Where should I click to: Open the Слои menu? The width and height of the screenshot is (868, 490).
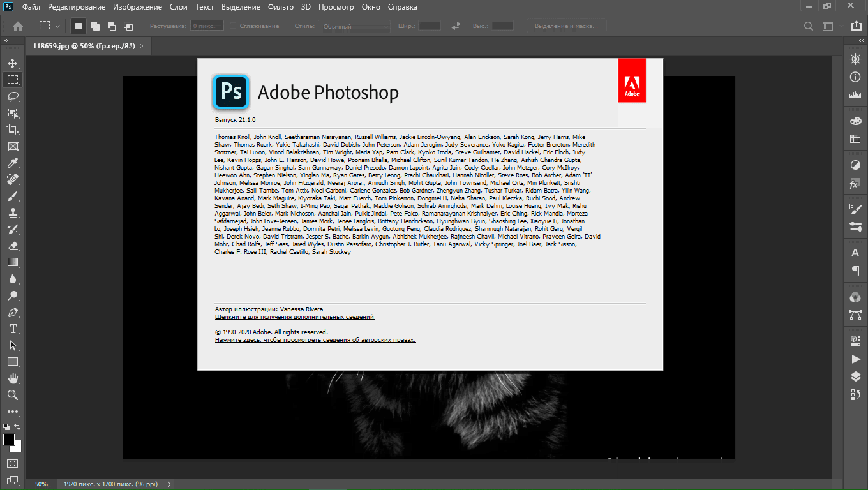point(179,7)
